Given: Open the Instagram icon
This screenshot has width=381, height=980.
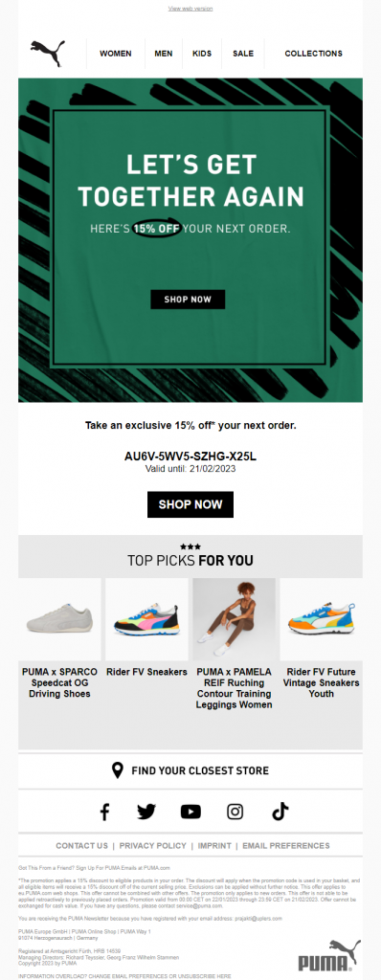Looking at the screenshot, I should pyautogui.click(x=235, y=812).
